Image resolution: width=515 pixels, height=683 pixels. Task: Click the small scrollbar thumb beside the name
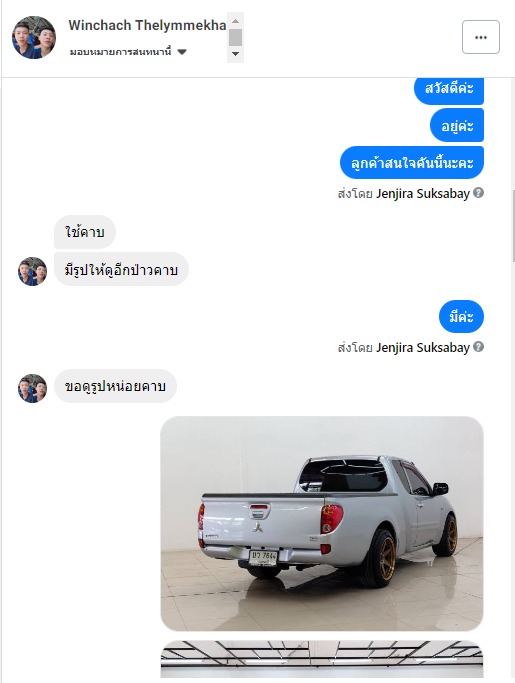[235, 37]
